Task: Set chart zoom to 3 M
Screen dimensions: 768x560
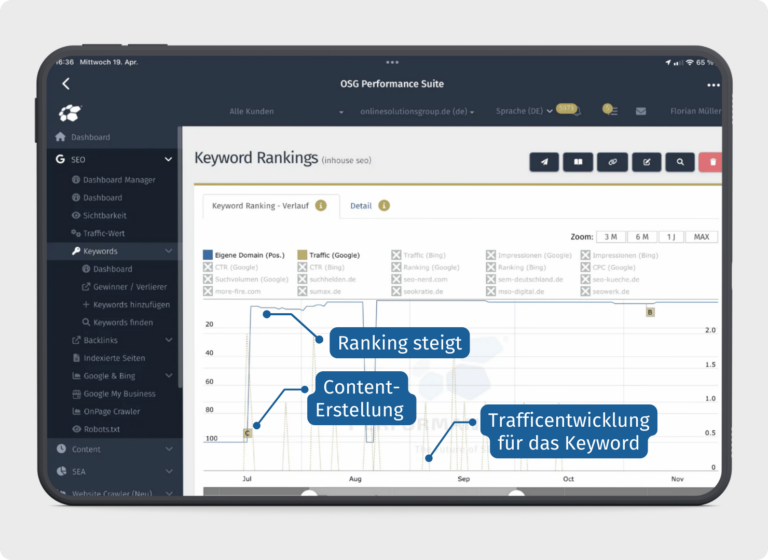Action: [x=611, y=237]
